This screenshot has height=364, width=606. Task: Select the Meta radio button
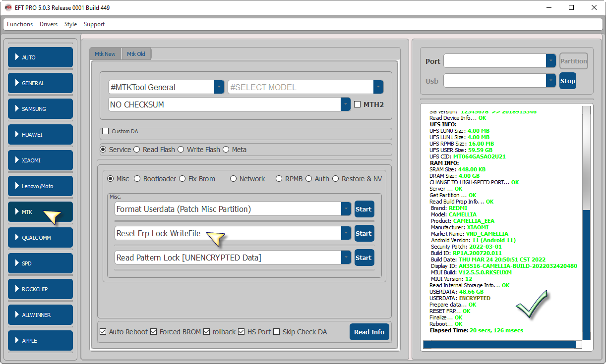(x=226, y=150)
